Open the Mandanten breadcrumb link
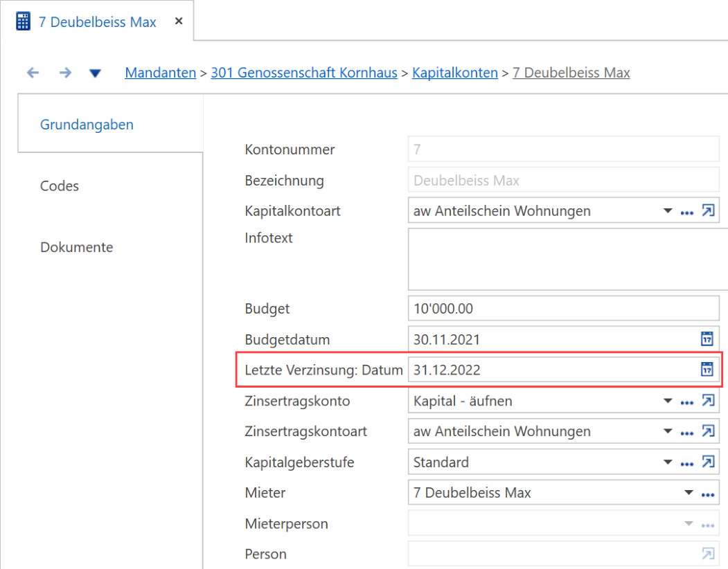Viewport: 728px width, 569px height. [161, 73]
